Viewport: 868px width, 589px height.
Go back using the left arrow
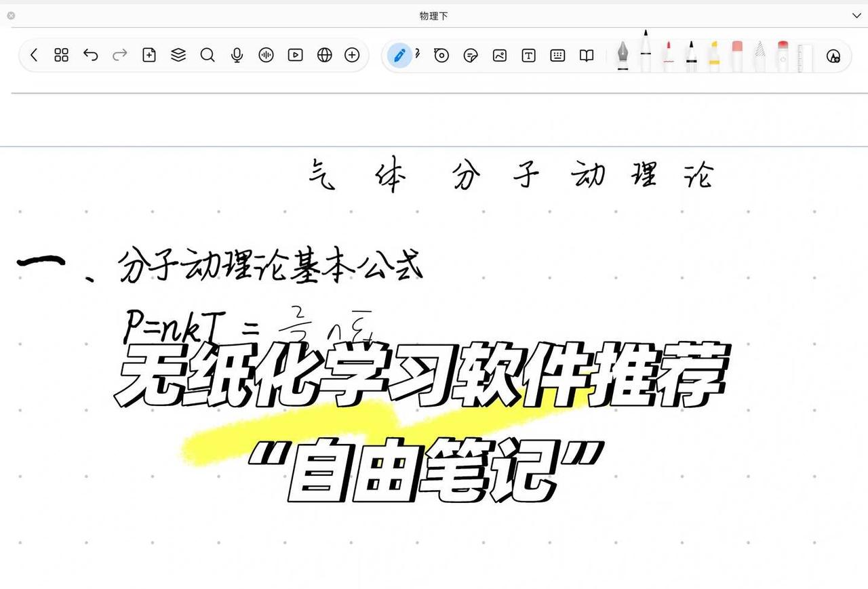point(34,56)
